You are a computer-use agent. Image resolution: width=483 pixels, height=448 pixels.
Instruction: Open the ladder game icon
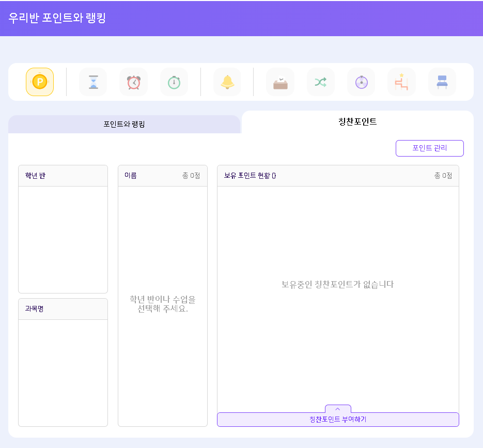tap(401, 82)
